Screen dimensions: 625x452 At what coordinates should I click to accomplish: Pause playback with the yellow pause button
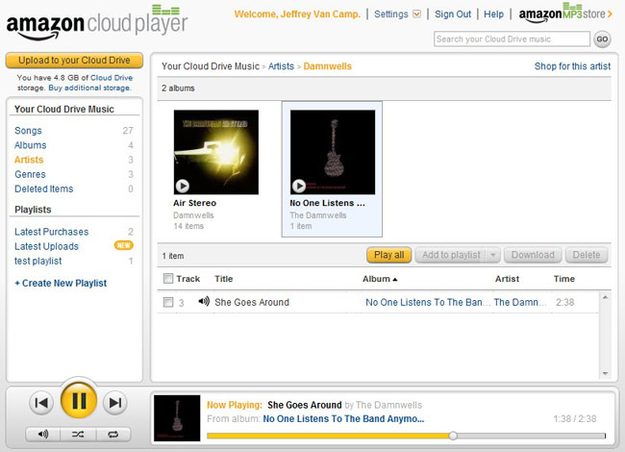[79, 400]
